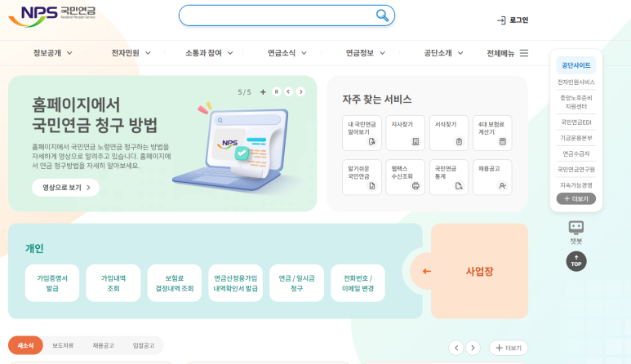631x364 pixels.
Task: Click the 자주 찾는 서비스 heading
Action: coord(376,100)
